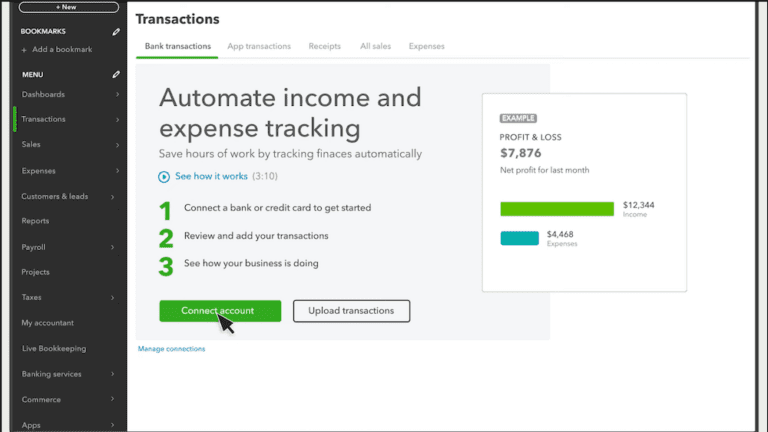This screenshot has height=432, width=768.
Task: Switch to the App transactions tab
Action: pos(259,46)
